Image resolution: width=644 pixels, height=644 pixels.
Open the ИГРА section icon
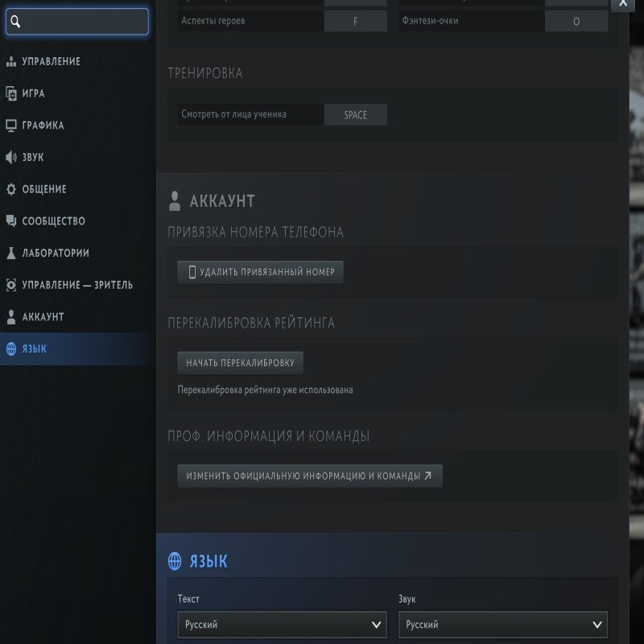click(x=11, y=93)
